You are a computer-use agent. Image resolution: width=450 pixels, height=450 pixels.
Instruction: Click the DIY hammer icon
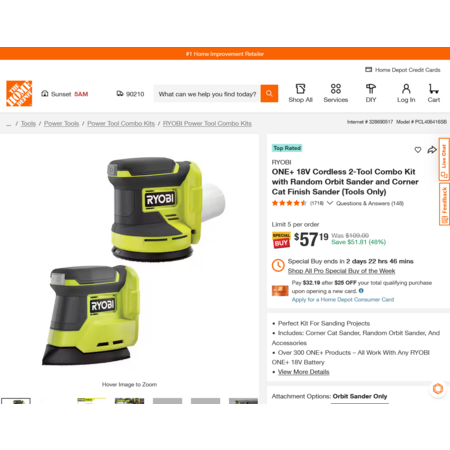[x=371, y=89]
